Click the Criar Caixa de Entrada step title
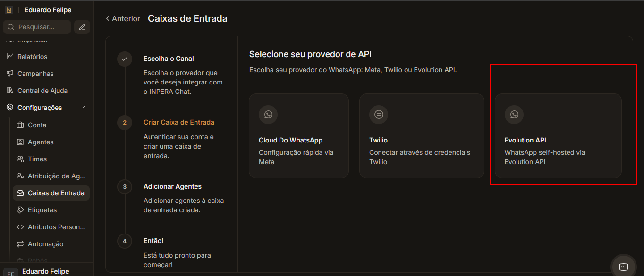The width and height of the screenshot is (644, 276). [x=179, y=122]
